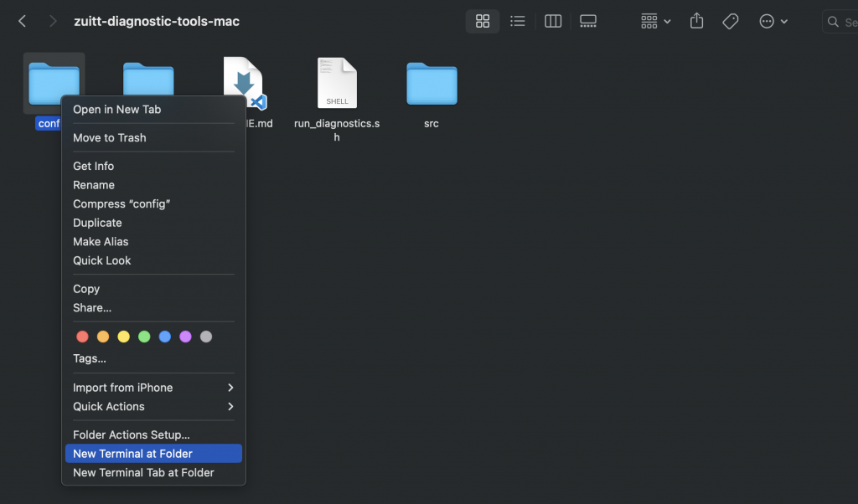The height and width of the screenshot is (504, 858).
Task: Click Tags… in the context menu
Action: click(90, 359)
